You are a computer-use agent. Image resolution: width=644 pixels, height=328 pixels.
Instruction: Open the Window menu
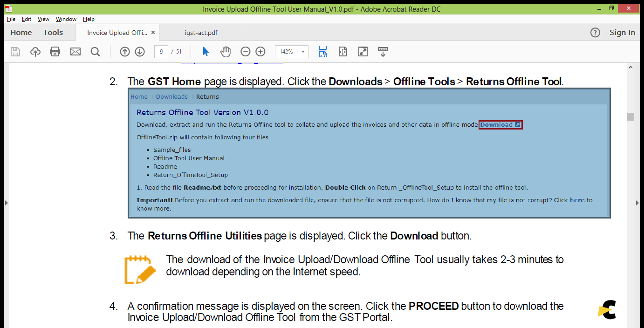pos(66,19)
